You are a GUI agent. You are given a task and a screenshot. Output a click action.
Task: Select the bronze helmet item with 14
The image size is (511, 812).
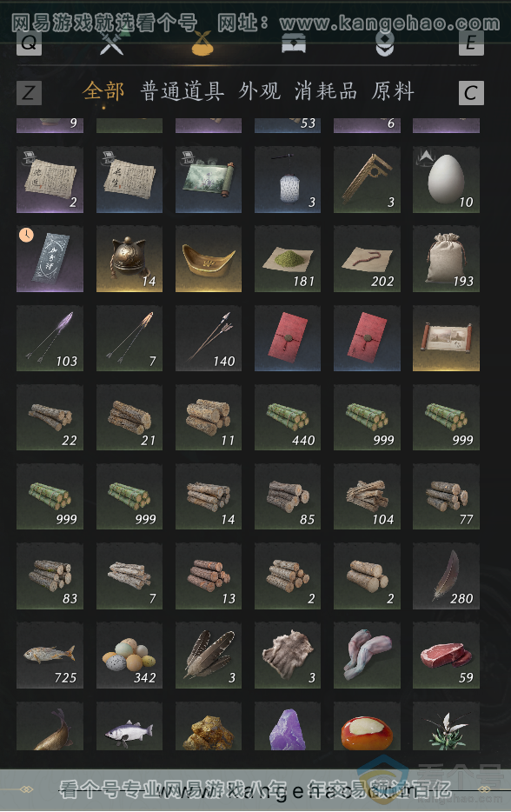point(129,259)
